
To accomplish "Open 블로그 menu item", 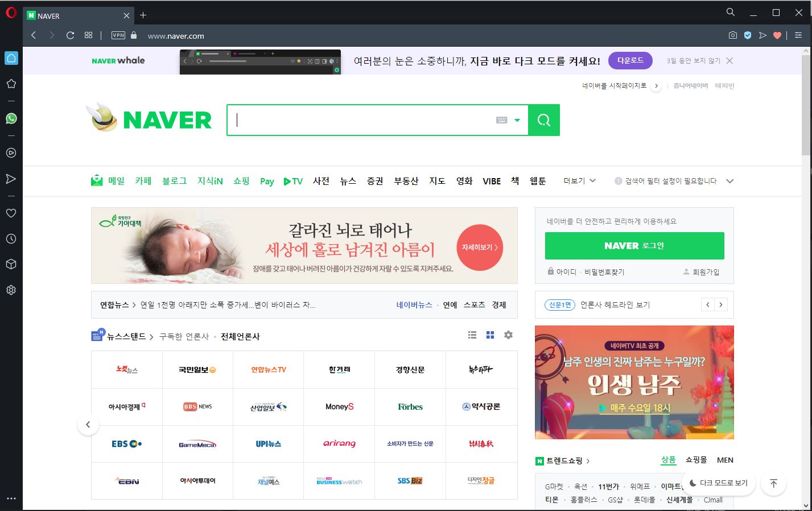I will 174,181.
